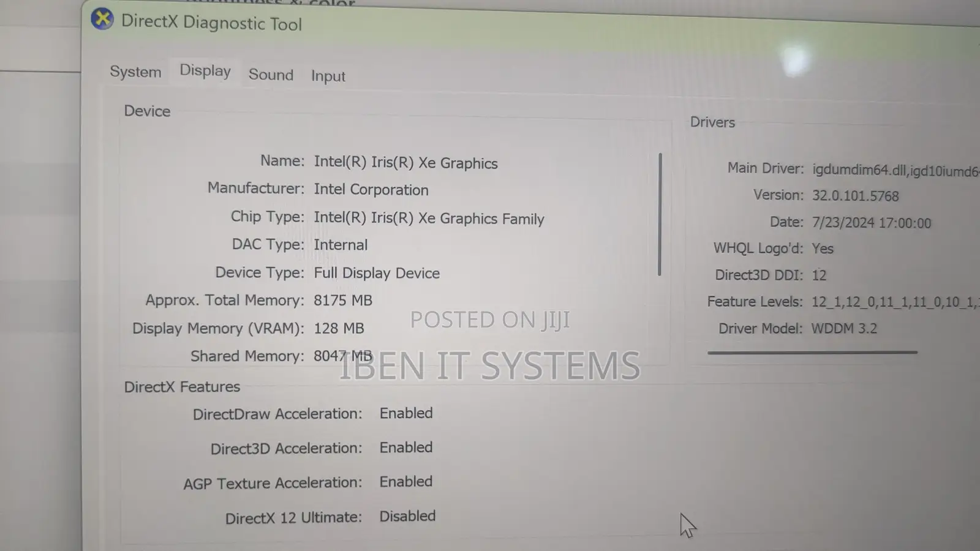
Task: Click the manufacturer value Intel Corporation
Action: pos(371,190)
